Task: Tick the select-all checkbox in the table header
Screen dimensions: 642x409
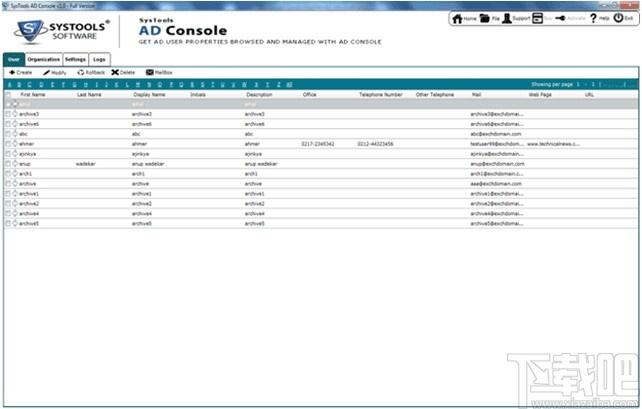Action: (x=8, y=95)
